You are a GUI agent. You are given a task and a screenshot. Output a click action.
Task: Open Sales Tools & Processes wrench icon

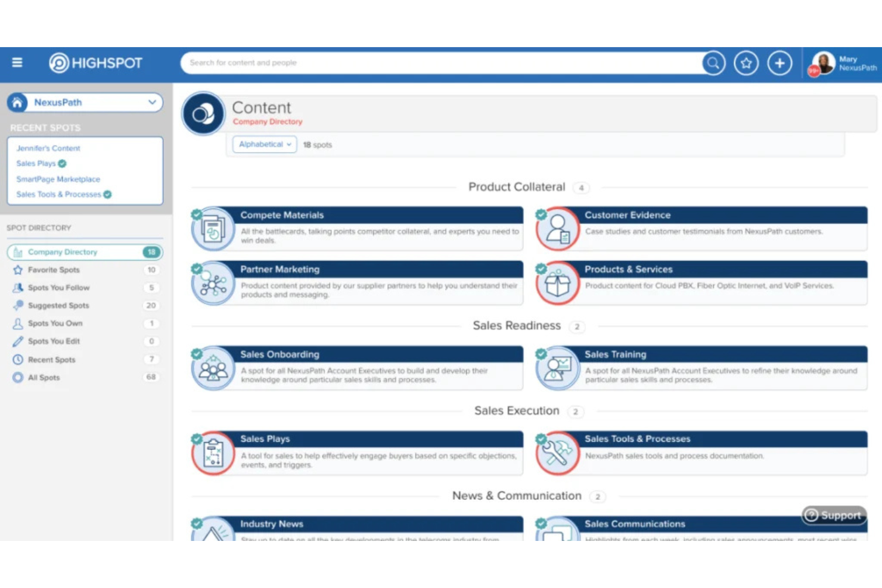tap(558, 453)
